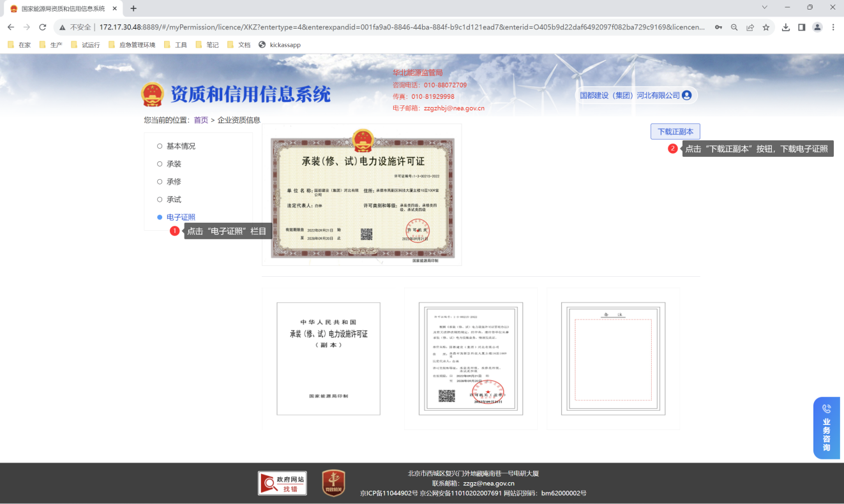Bookmark this page with the star icon
The image size is (844, 504).
[766, 27]
